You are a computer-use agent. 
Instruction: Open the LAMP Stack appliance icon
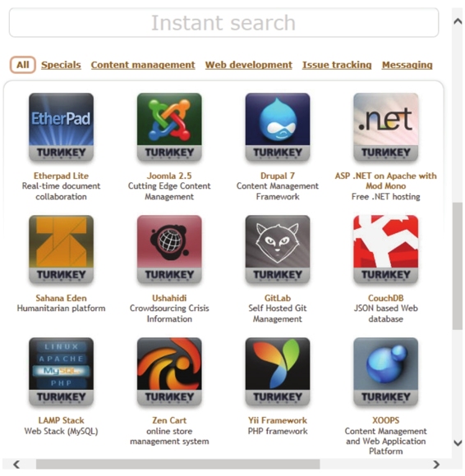61,372
